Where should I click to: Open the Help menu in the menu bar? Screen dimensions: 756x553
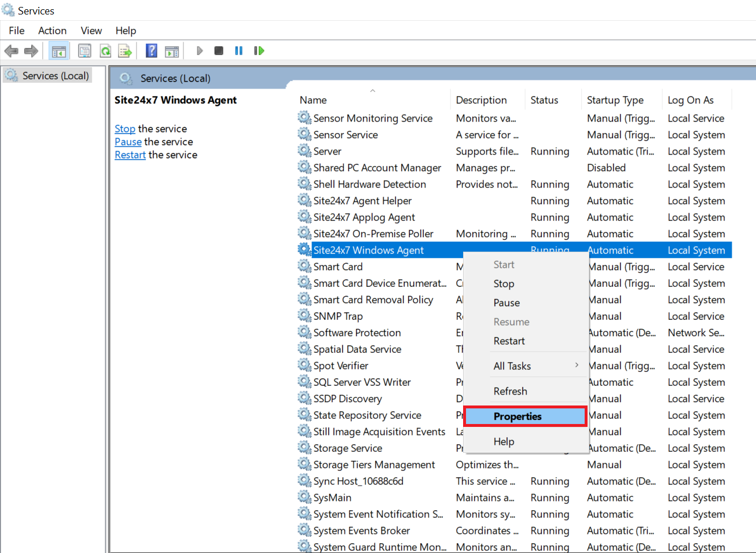[126, 31]
